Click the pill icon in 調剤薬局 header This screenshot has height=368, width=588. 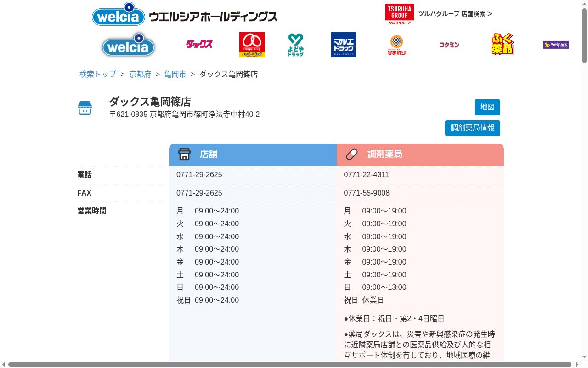[352, 154]
